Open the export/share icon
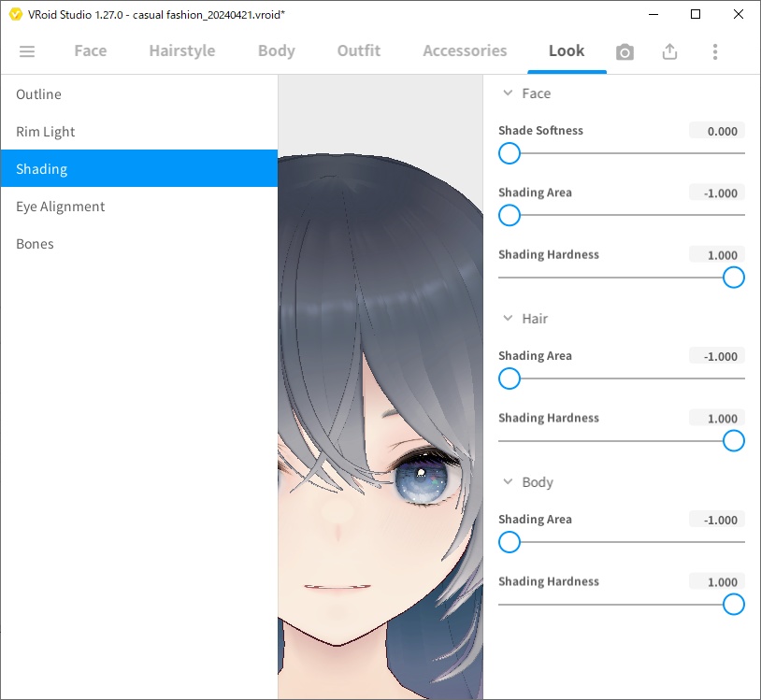Image resolution: width=761 pixels, height=700 pixels. click(x=669, y=51)
